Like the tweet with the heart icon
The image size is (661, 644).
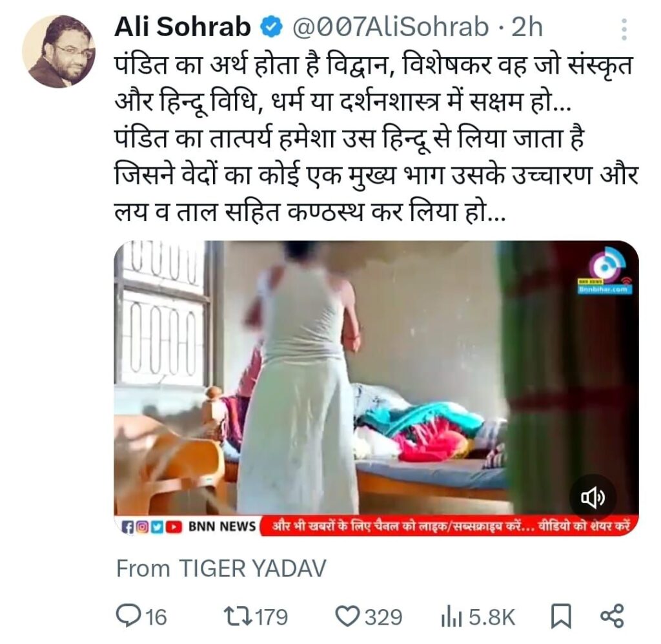coord(348,616)
